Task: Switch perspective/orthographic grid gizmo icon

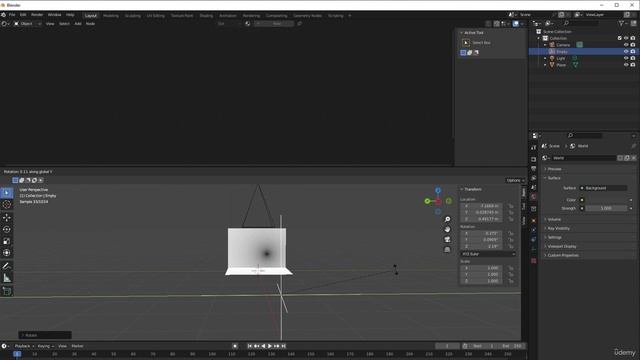Action: (447, 249)
